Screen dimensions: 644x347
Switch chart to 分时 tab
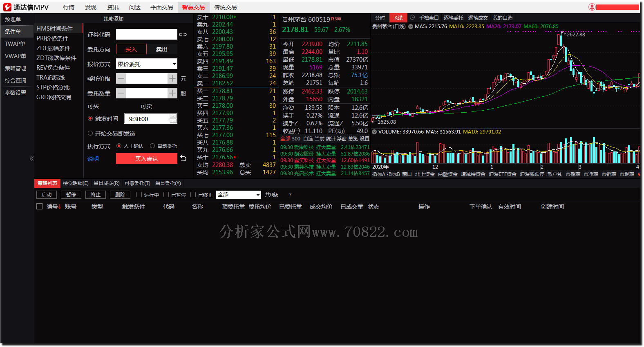[380, 18]
